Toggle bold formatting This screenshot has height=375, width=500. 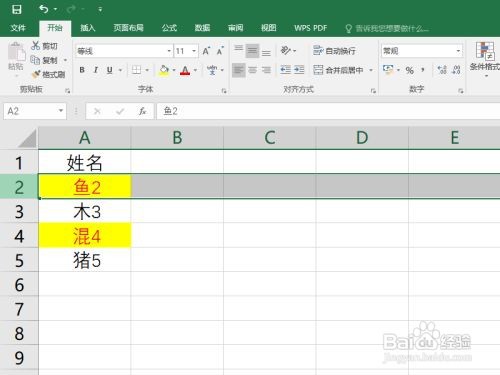(x=82, y=70)
